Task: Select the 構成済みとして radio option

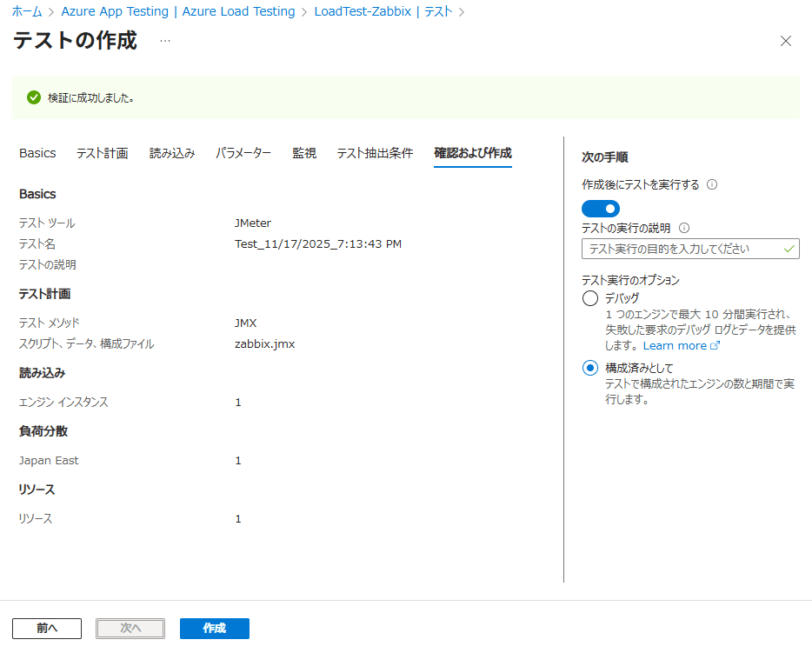Action: click(590, 369)
